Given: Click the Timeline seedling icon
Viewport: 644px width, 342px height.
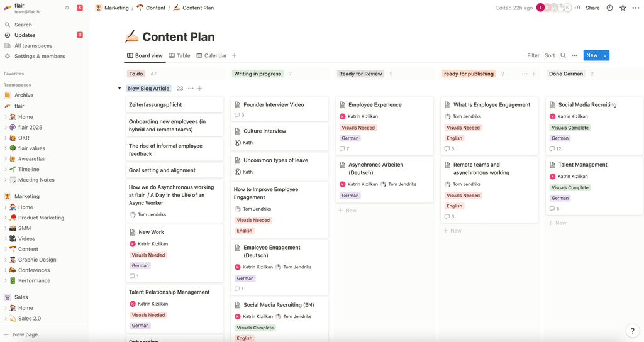Looking at the screenshot, I should point(13,169).
